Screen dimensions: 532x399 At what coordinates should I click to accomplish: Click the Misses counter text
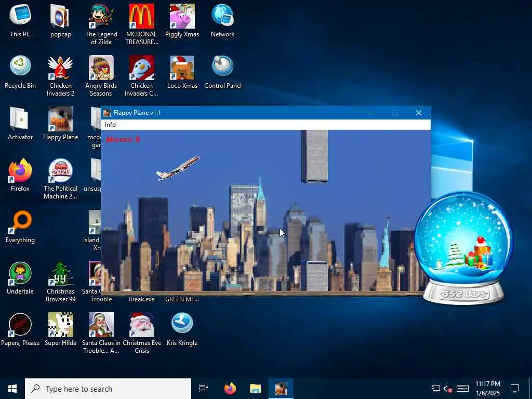(x=123, y=139)
